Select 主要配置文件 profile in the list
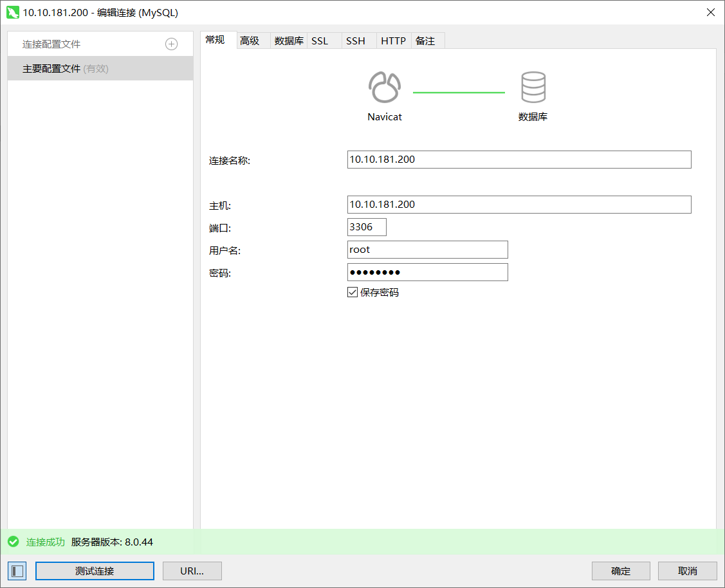The image size is (725, 588). [x=100, y=68]
